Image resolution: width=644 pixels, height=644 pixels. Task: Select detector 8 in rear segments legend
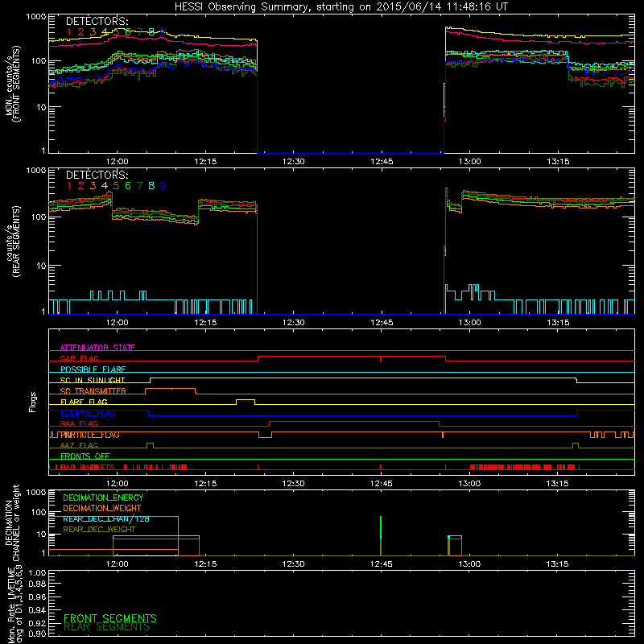coord(151,186)
